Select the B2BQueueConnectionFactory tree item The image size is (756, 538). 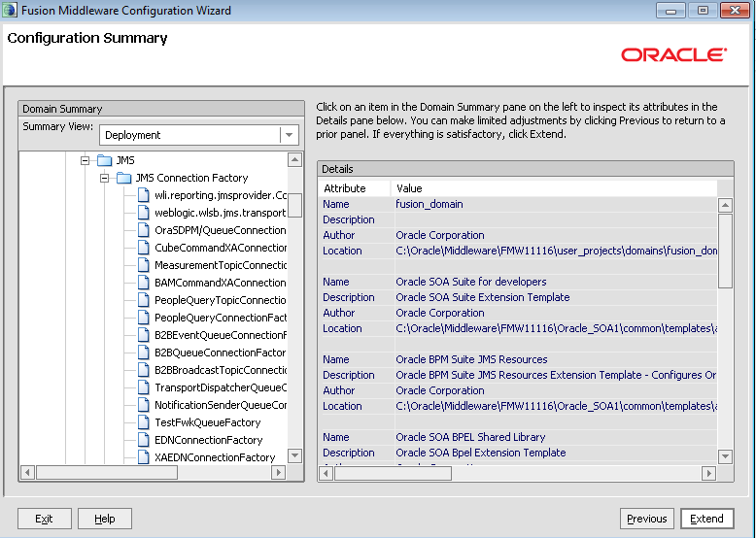click(x=220, y=353)
